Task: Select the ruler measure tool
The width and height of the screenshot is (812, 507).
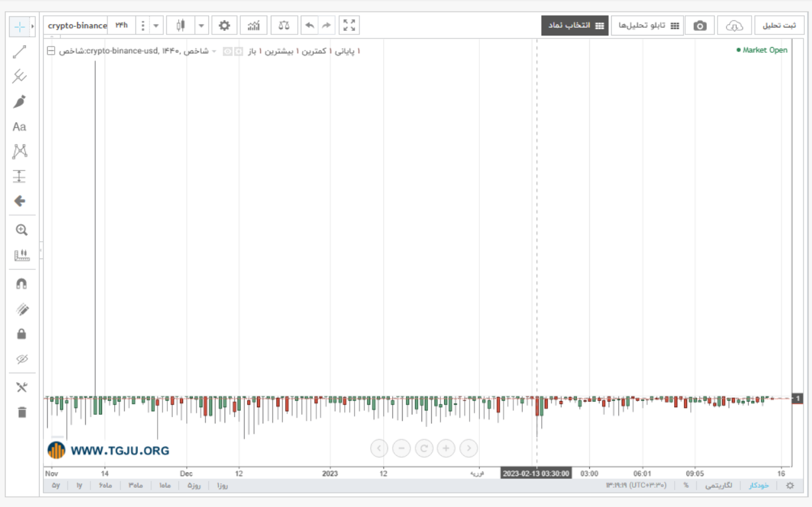Action: [x=21, y=255]
